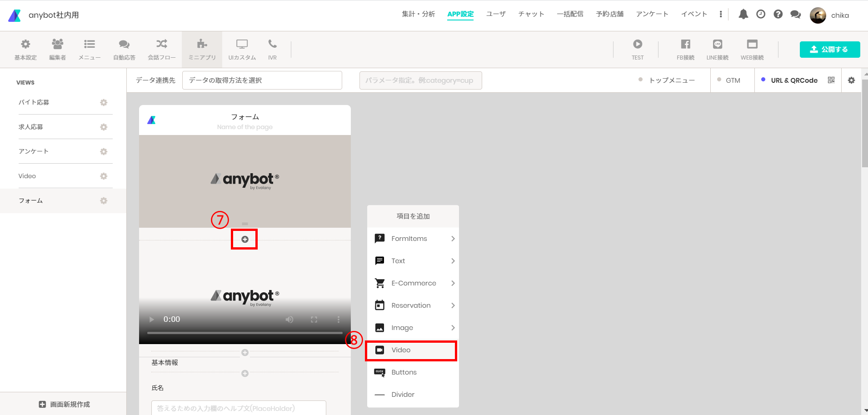868x415 pixels.
Task: Expand the E-Commerce submenu
Action: tap(413, 283)
